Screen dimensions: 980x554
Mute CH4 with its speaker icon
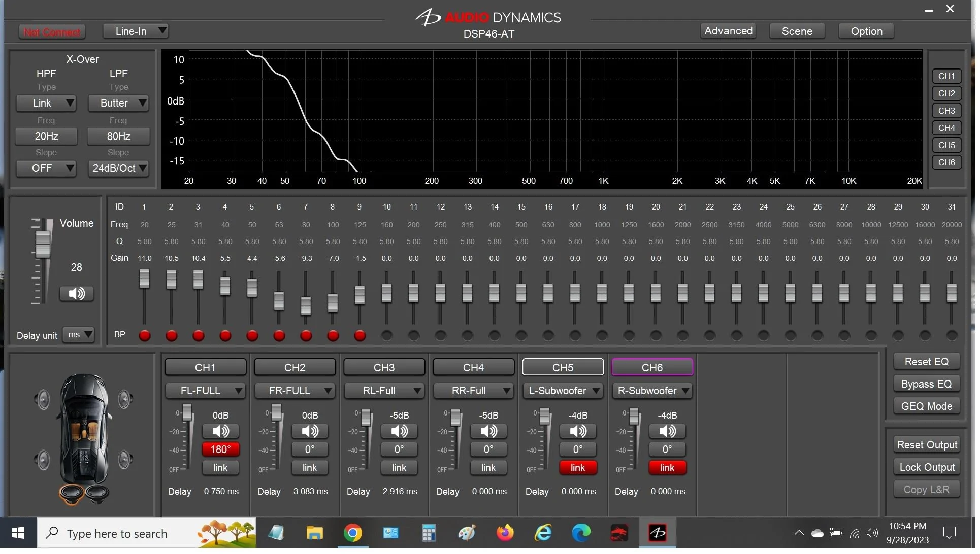pos(489,432)
